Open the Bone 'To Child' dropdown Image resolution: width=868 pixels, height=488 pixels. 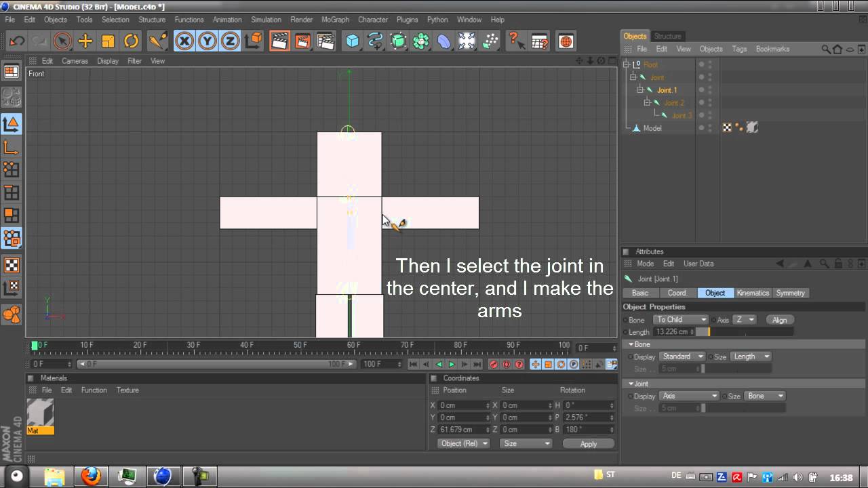(681, 320)
